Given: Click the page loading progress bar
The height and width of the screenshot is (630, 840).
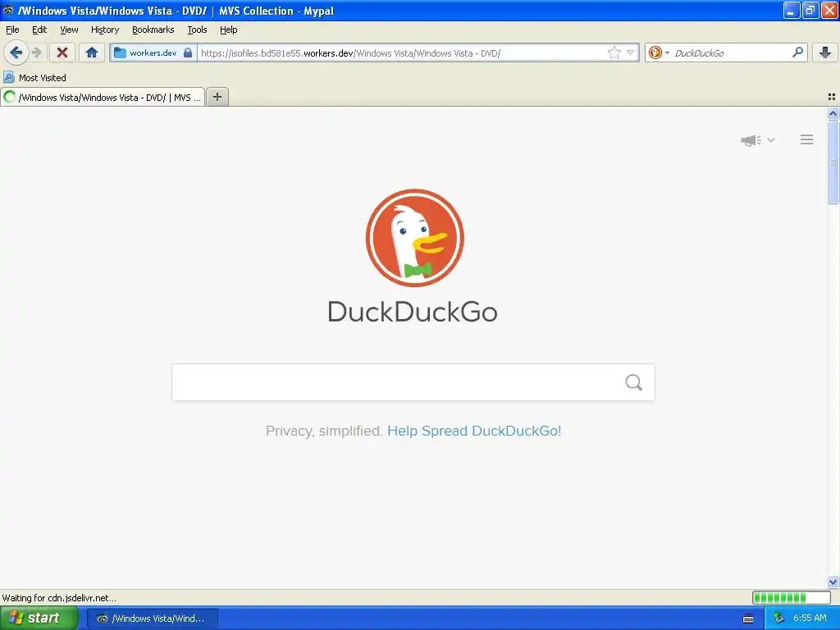Looking at the screenshot, I should coord(792,597).
